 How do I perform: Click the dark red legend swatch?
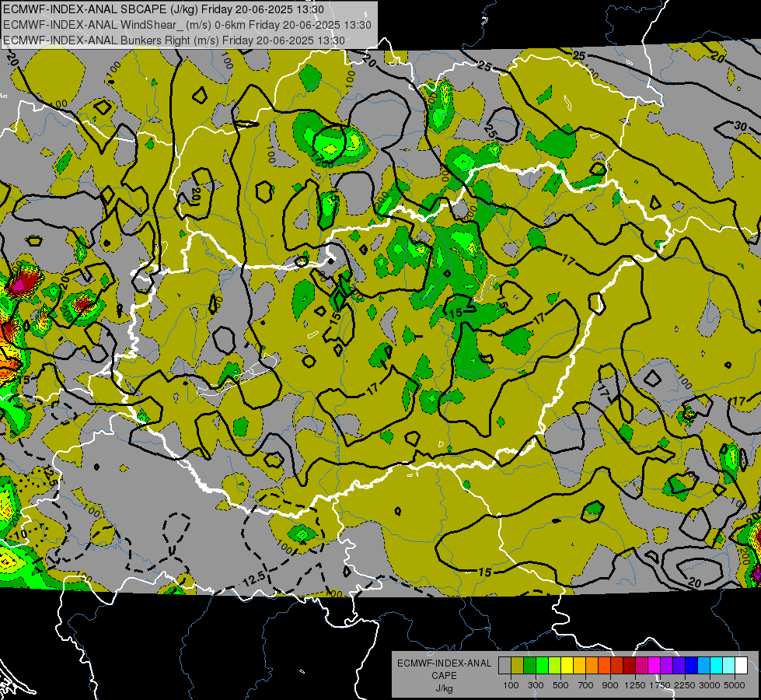click(x=629, y=666)
